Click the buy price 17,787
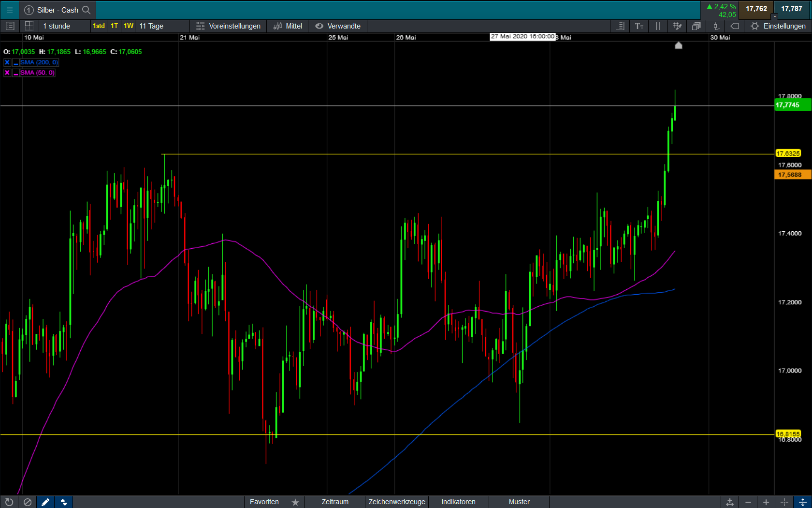 tap(792, 9)
